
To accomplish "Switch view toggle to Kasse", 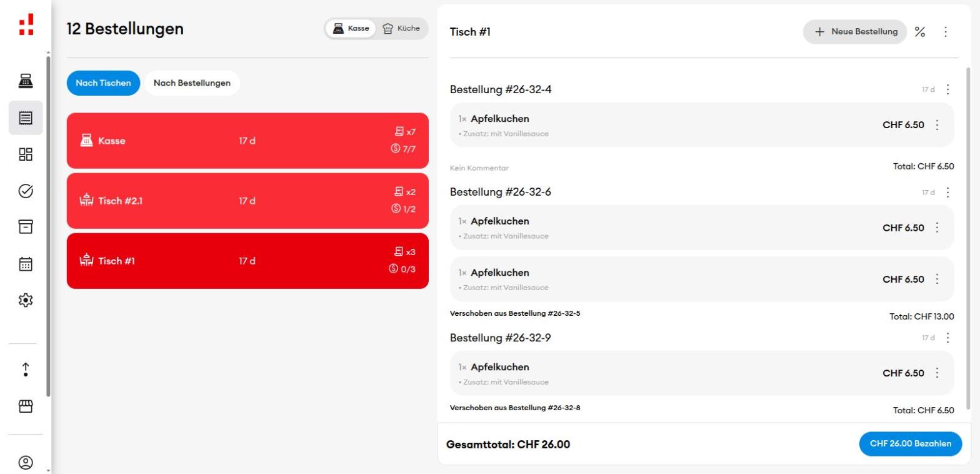I will [350, 28].
